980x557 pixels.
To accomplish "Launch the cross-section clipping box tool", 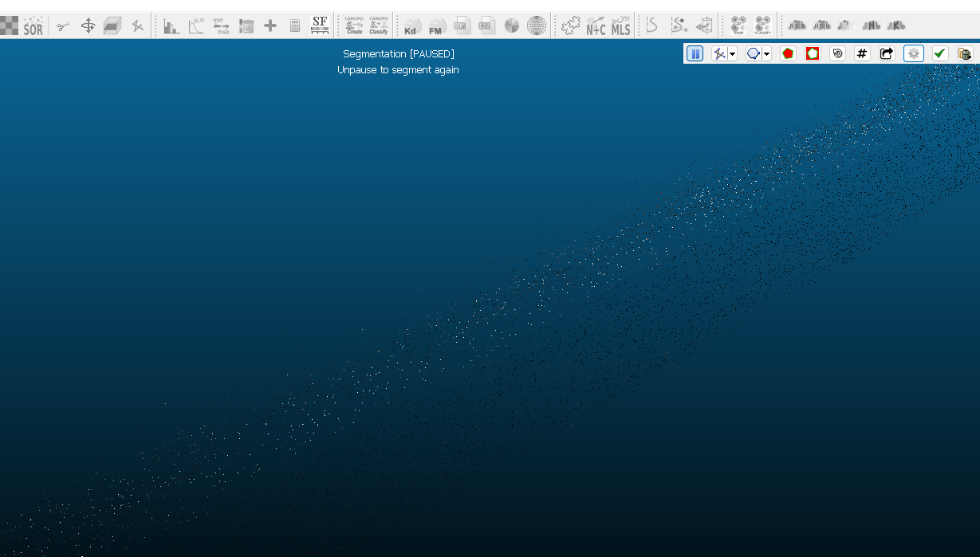I will click(112, 25).
